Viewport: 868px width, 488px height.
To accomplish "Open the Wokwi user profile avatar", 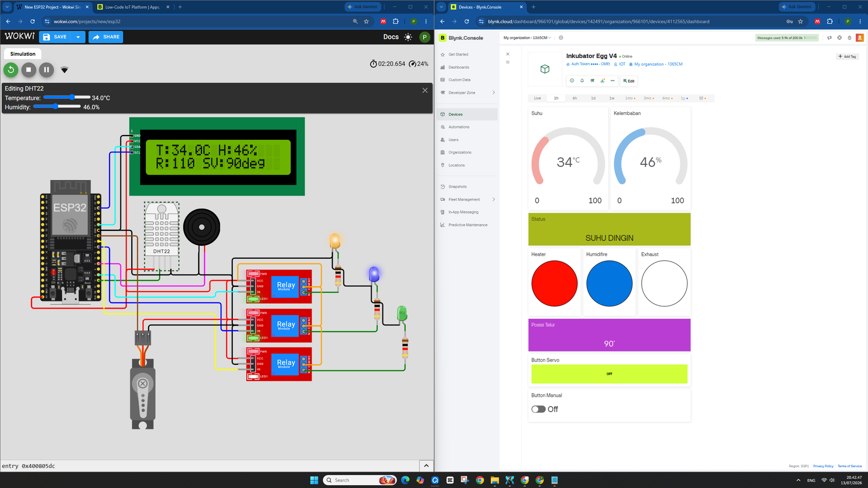I will pyautogui.click(x=425, y=37).
